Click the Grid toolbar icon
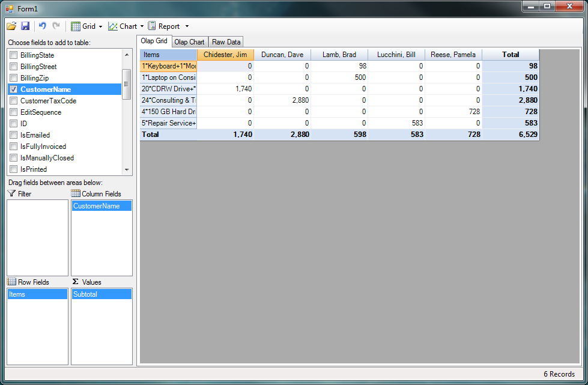The height and width of the screenshot is (385, 588). tap(76, 26)
